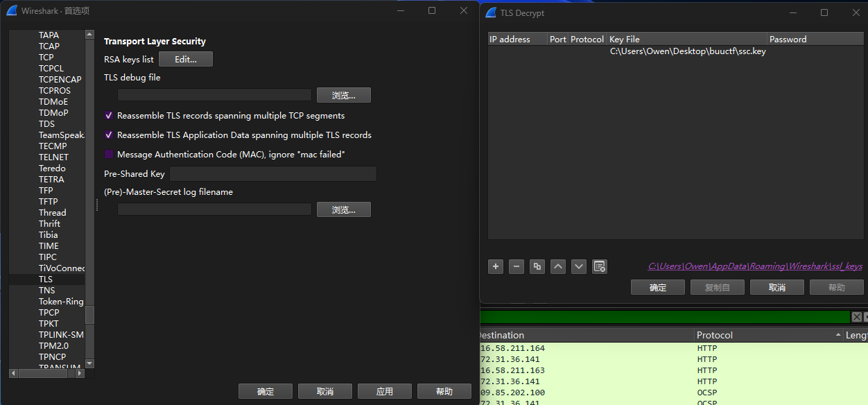Cancel preferences dialog with 取消
The image size is (868, 405).
[325, 391]
